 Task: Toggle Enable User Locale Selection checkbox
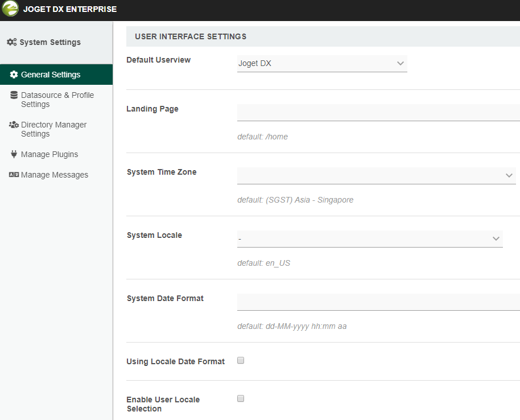pyautogui.click(x=241, y=398)
